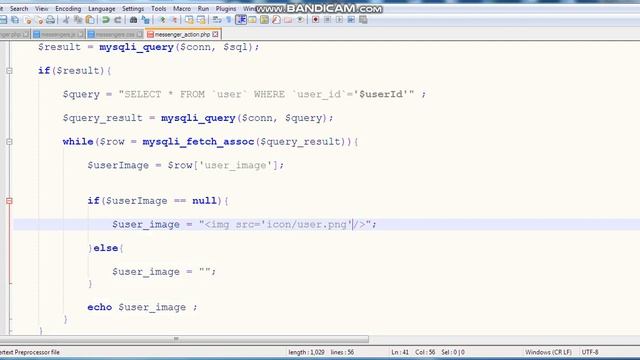Open the Replace toolbar icon
Viewport: 640px width, 360px height.
[145, 20]
